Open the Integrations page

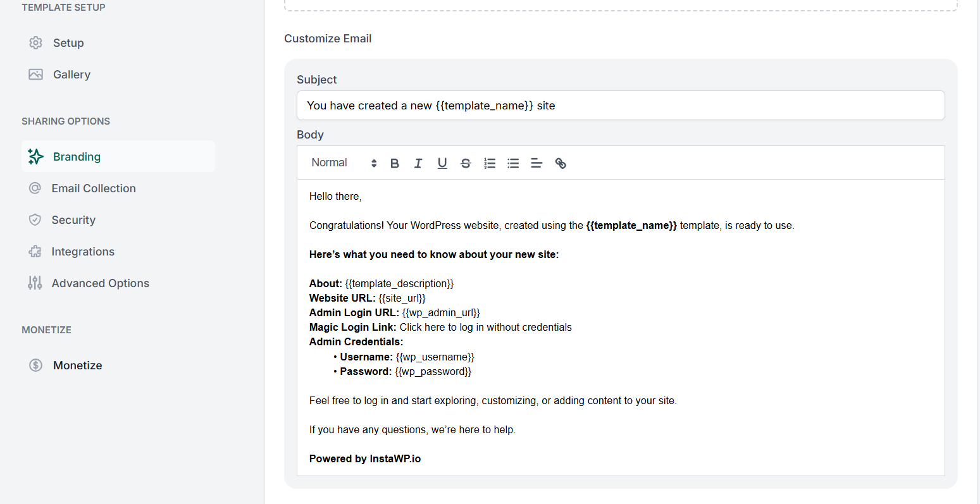tap(83, 252)
